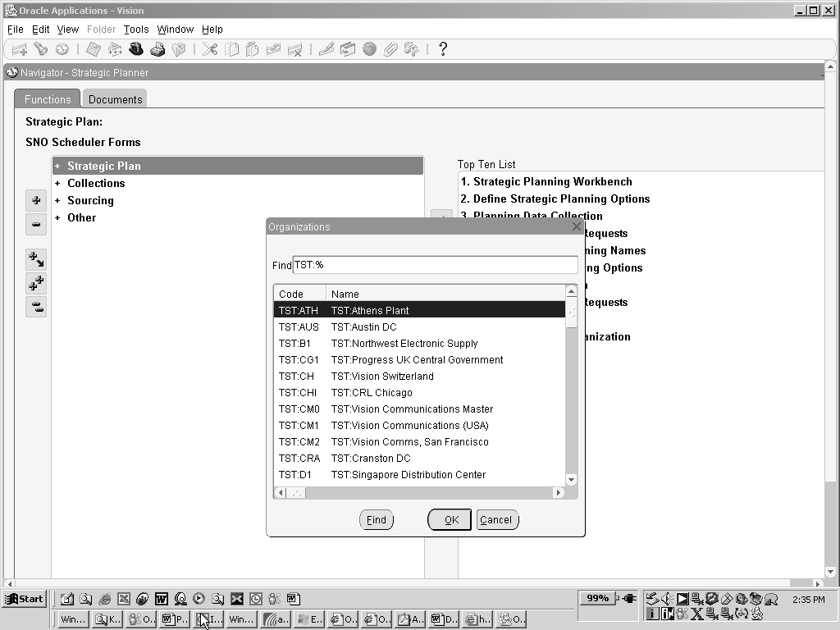The height and width of the screenshot is (630, 840).
Task: Click the Expand Branch navigator button
Action: point(36,259)
